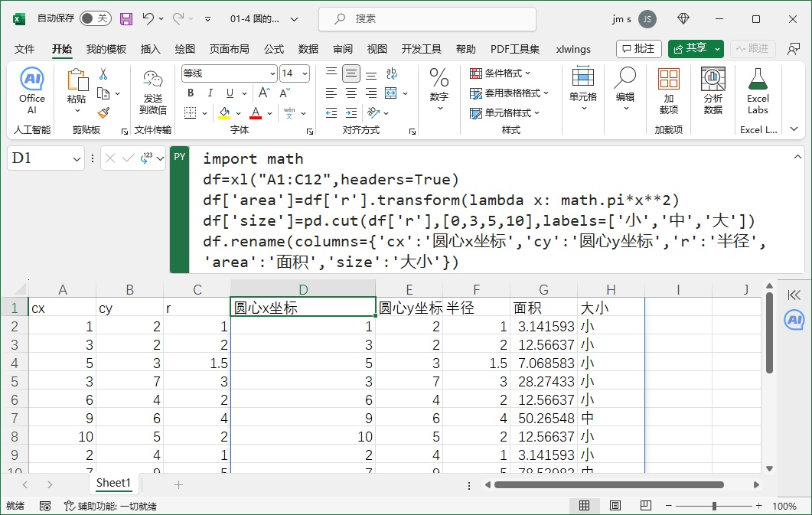This screenshot has height=515, width=812.
Task: Click the 批注 (Comments) button
Action: click(639, 49)
